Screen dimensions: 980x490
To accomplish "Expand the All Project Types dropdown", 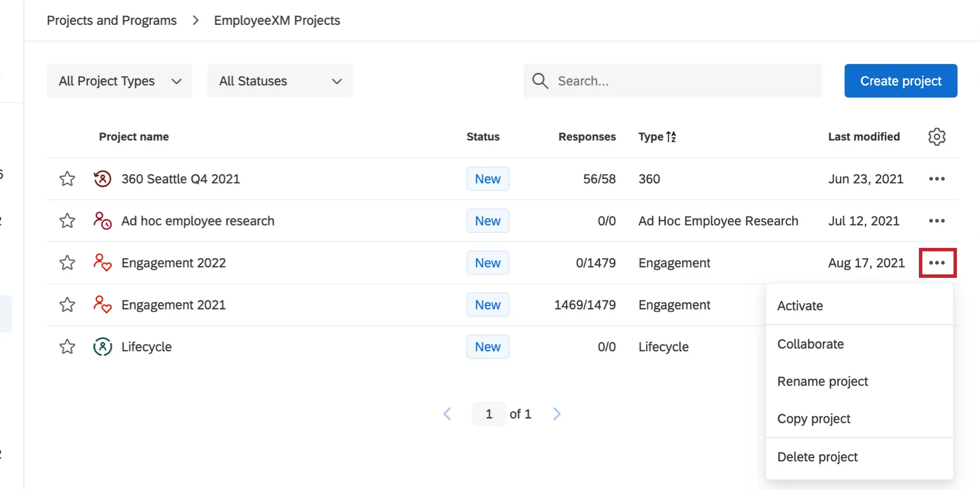I will point(119,81).
